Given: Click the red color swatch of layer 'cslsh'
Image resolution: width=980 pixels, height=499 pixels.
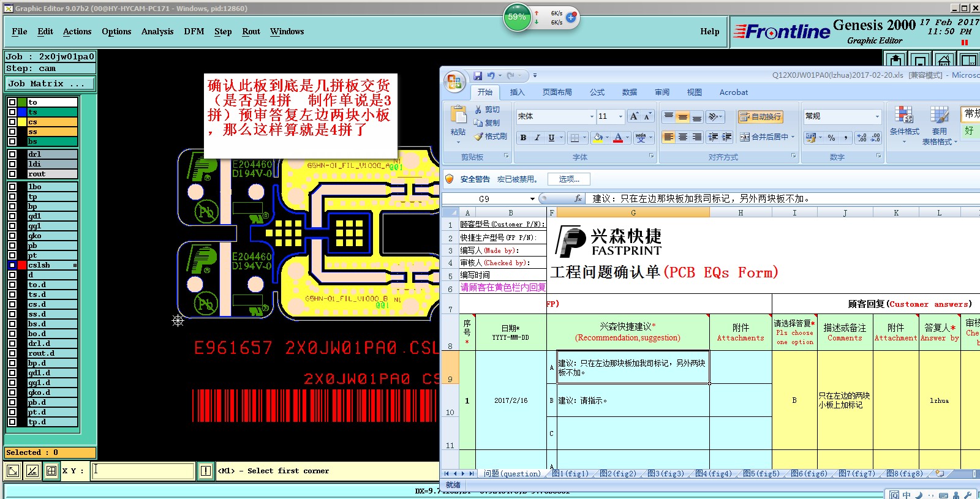Looking at the screenshot, I should coord(22,265).
